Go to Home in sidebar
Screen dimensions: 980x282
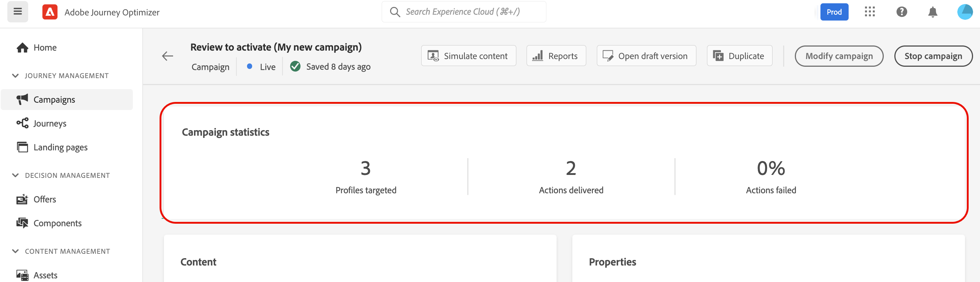[x=45, y=48]
